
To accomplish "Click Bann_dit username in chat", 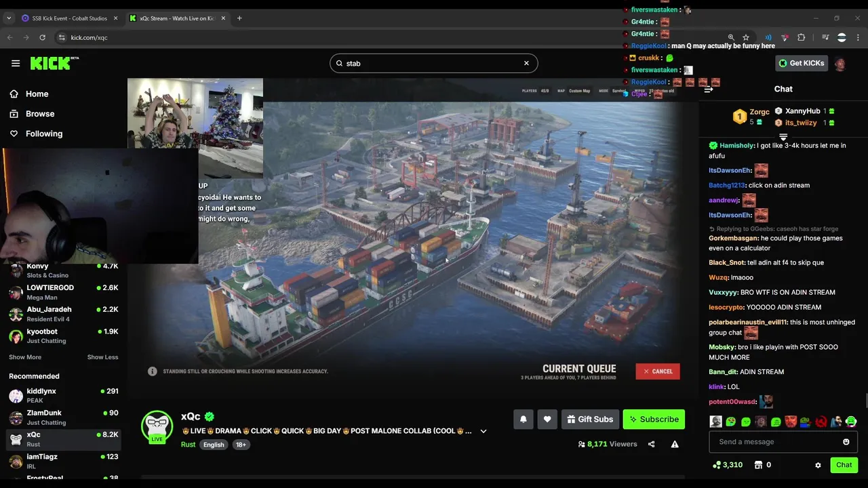I will 723,372.
